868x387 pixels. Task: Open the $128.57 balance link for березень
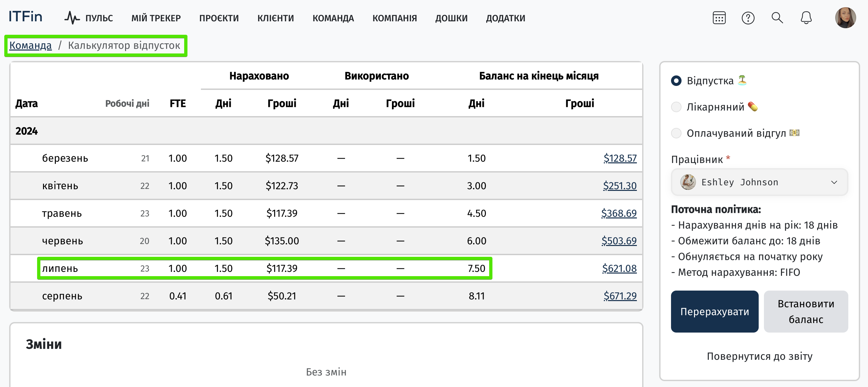tap(620, 158)
